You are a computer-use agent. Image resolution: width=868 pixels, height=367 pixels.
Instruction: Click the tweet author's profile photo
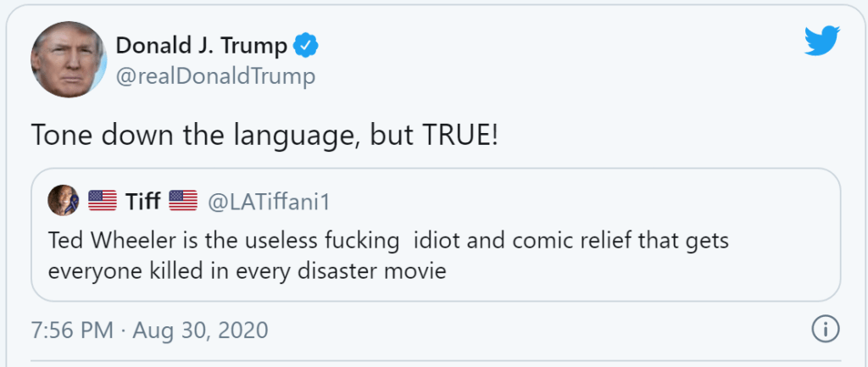tap(68, 59)
